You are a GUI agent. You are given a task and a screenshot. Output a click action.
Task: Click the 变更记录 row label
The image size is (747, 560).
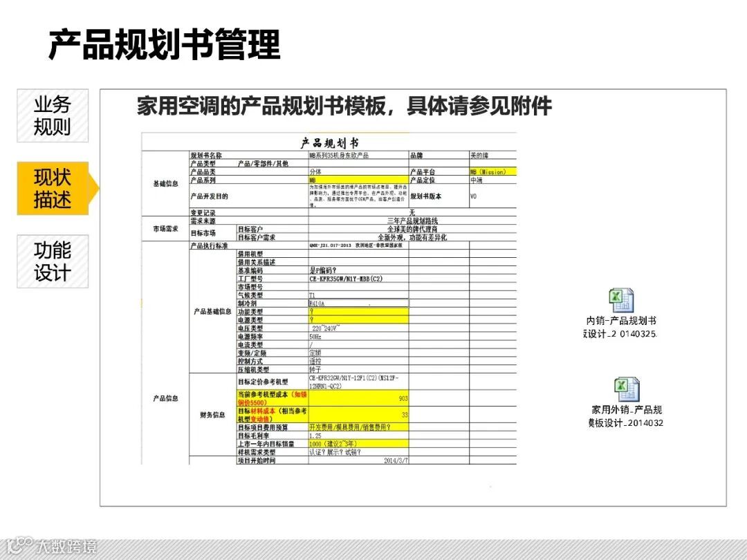click(249, 212)
